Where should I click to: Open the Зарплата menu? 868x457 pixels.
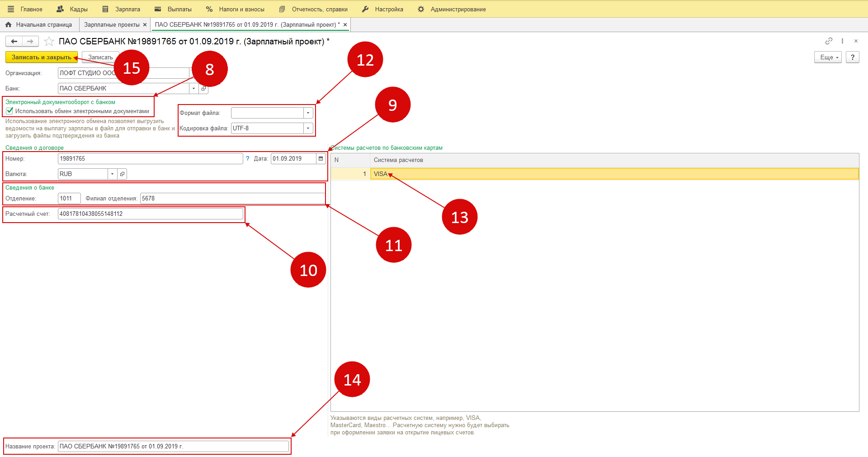coord(121,9)
